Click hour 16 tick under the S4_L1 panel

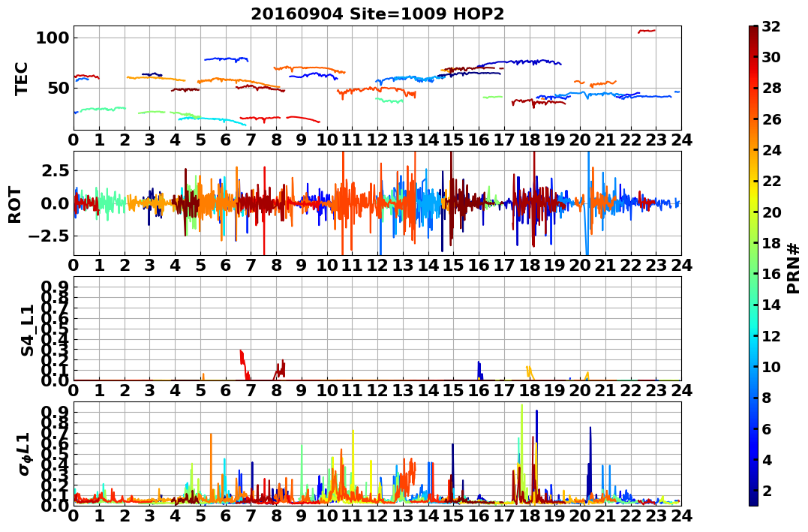[x=479, y=390]
